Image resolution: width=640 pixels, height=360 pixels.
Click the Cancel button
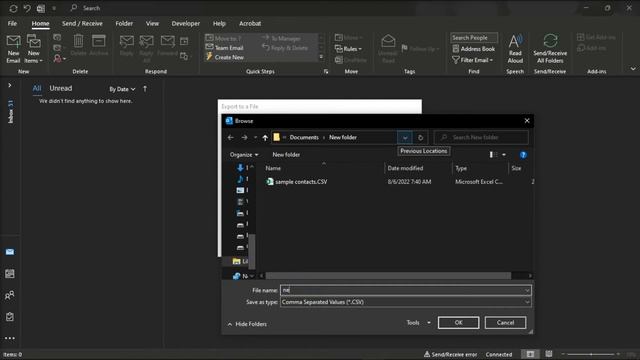505,322
